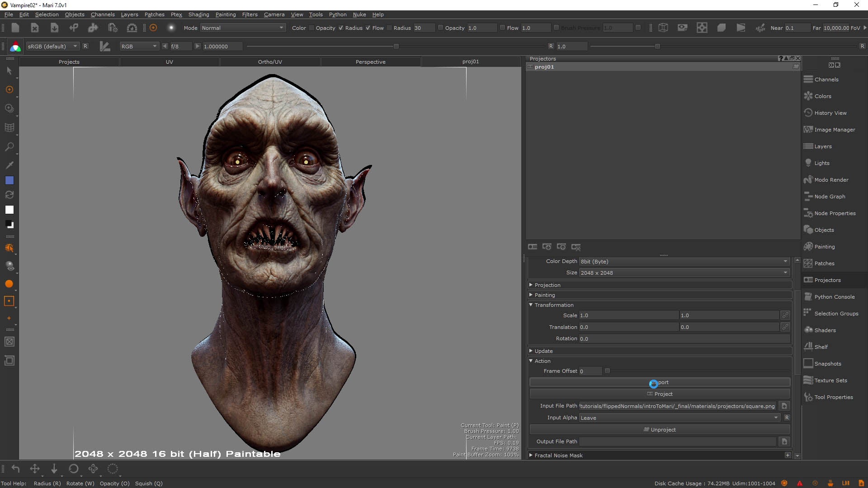Open the RGB channel dropdown
The image size is (868, 488).
point(139,47)
